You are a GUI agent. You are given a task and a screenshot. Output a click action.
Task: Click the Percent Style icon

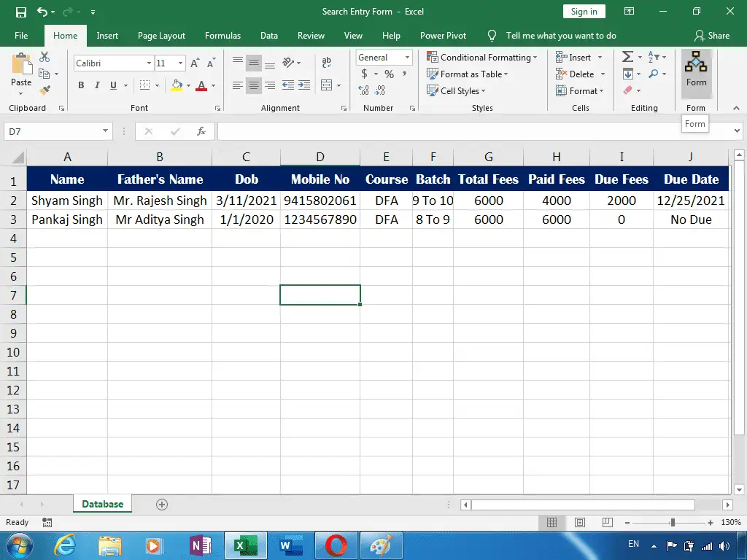(390, 74)
